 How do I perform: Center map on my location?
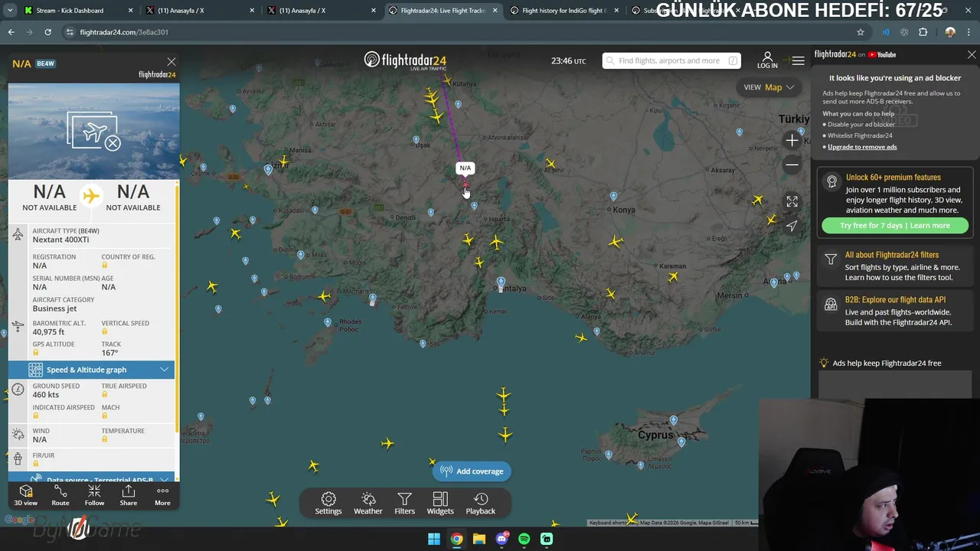coord(792,226)
